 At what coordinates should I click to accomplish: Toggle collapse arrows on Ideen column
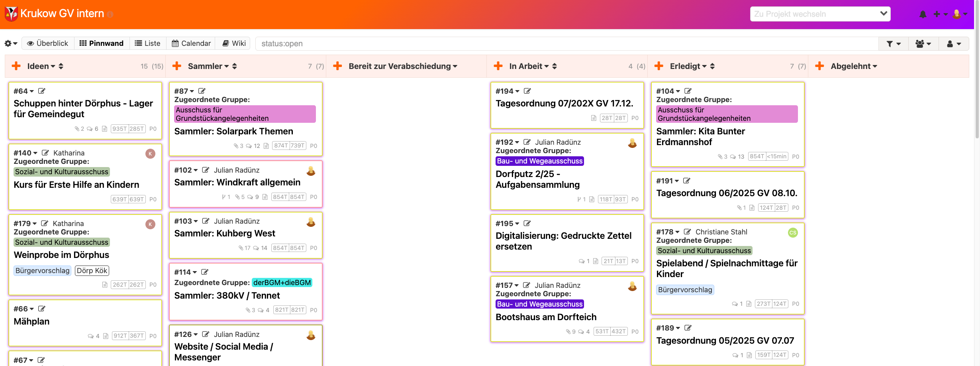(x=61, y=66)
